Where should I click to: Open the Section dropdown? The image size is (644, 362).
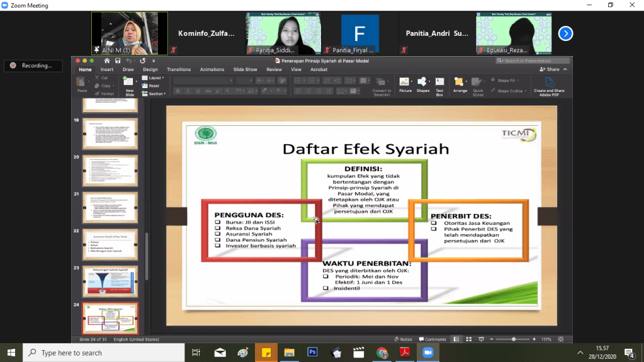point(155,94)
